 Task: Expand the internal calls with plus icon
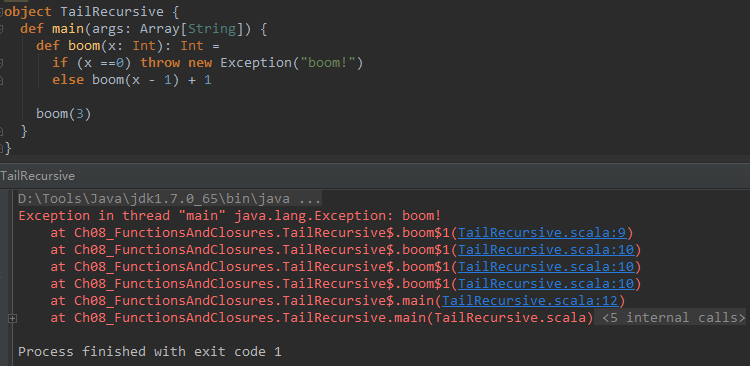pos(12,318)
